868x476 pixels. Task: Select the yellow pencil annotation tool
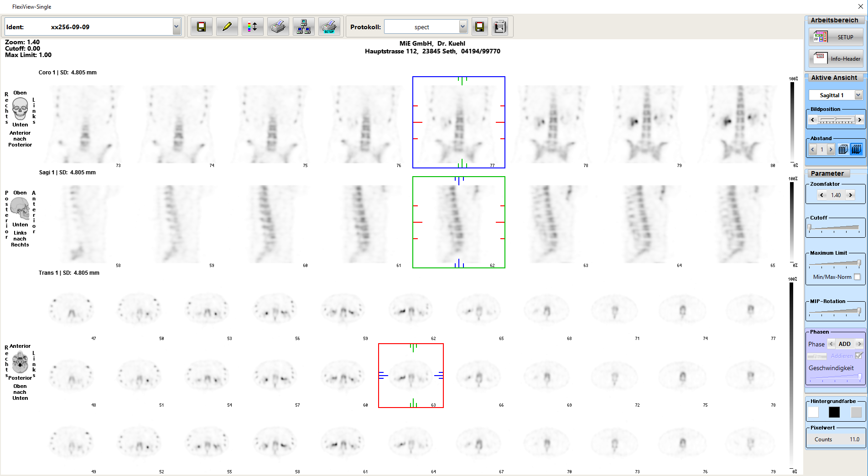[x=227, y=27]
